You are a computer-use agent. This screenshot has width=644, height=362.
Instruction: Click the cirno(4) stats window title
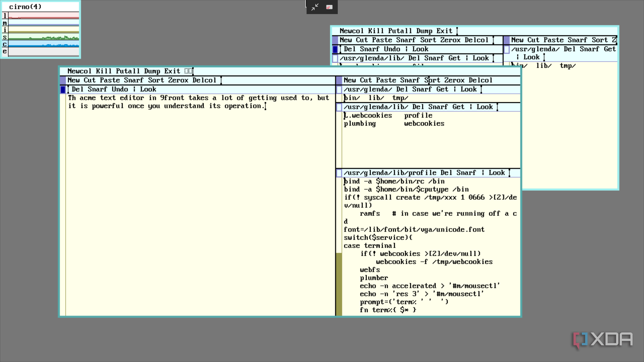coord(25,7)
